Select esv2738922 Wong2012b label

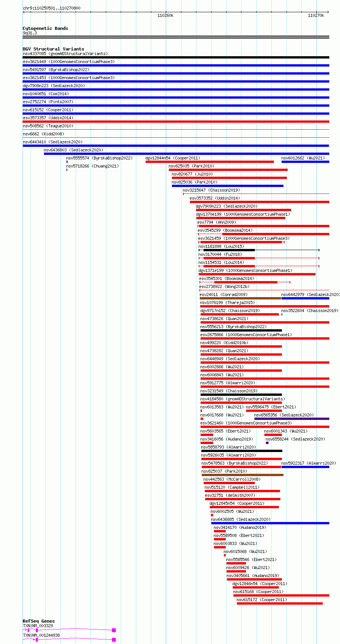click(224, 286)
